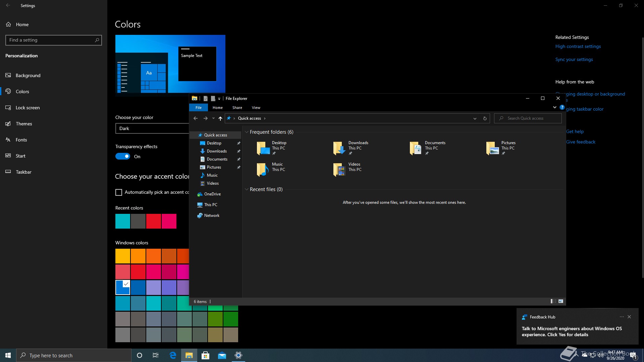Open Cortana from the taskbar

140,355
